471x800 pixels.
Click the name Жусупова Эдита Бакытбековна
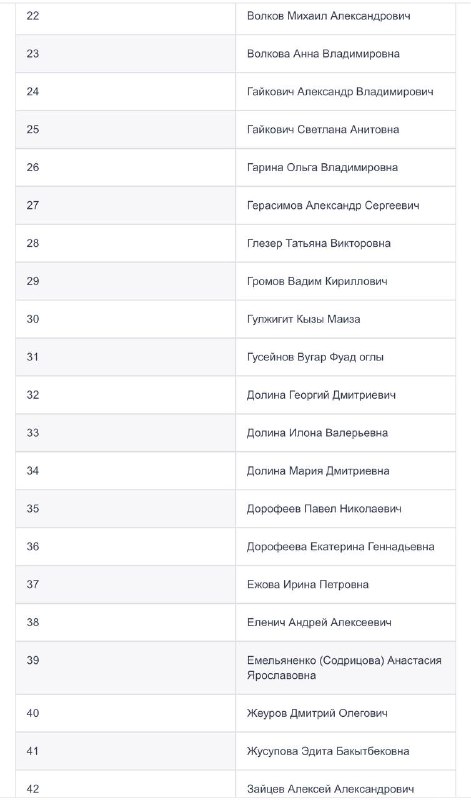click(328, 751)
